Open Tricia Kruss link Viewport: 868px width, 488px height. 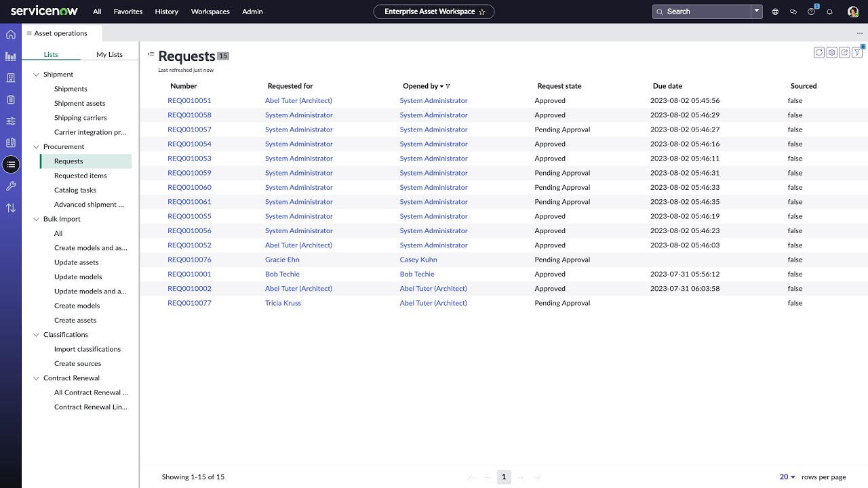[283, 303]
